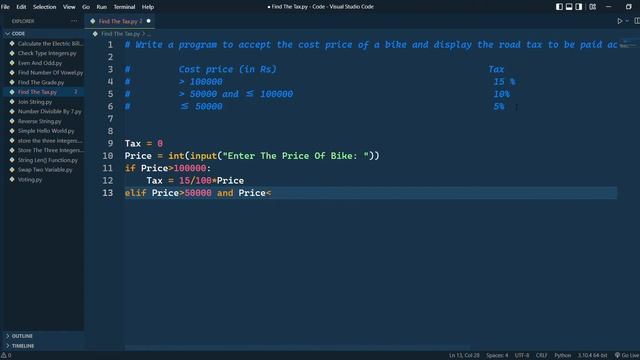640x360 pixels.
Task: Click the minimap at editor top right
Action: (x=629, y=44)
